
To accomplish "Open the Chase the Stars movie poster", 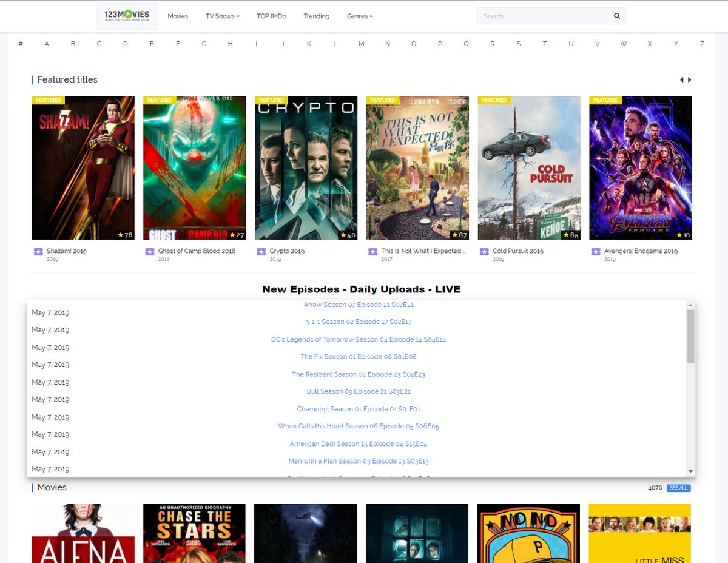I will coord(195,533).
